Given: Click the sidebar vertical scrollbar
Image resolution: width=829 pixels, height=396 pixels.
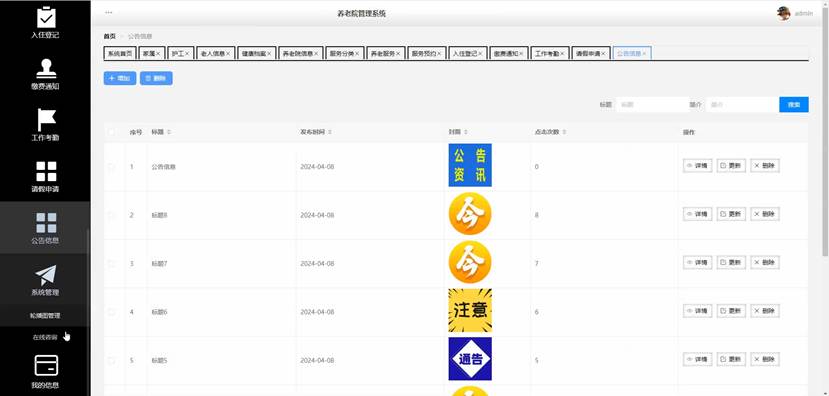Looking at the screenshot, I should [88, 312].
